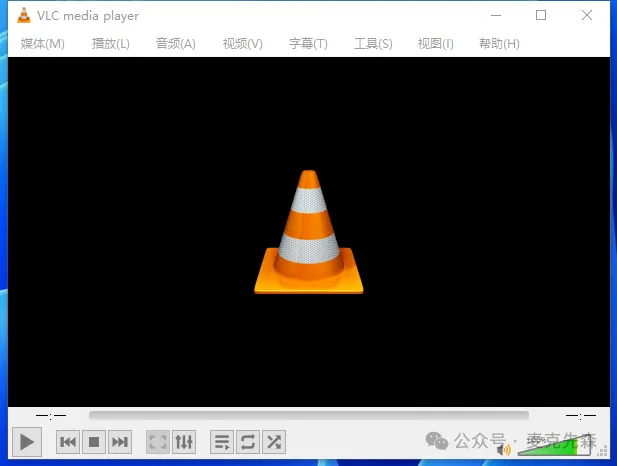Open the 工具(S) menu

(373, 43)
